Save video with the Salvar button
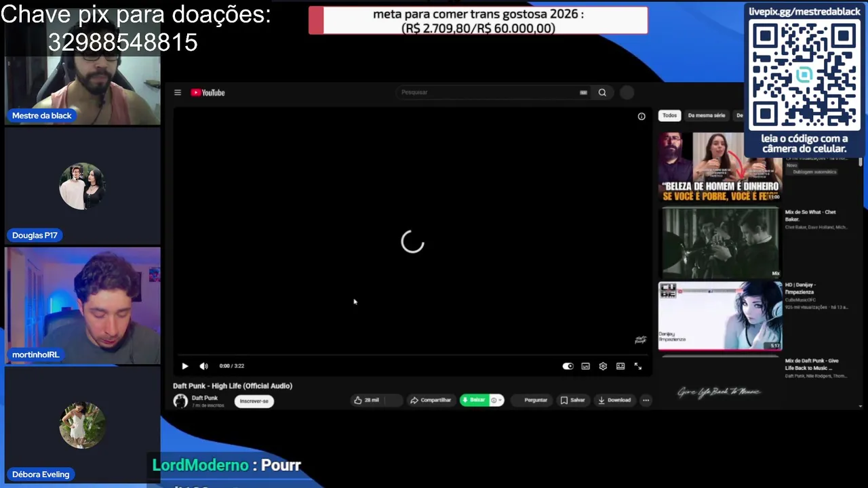This screenshot has height=488, width=868. 573,401
